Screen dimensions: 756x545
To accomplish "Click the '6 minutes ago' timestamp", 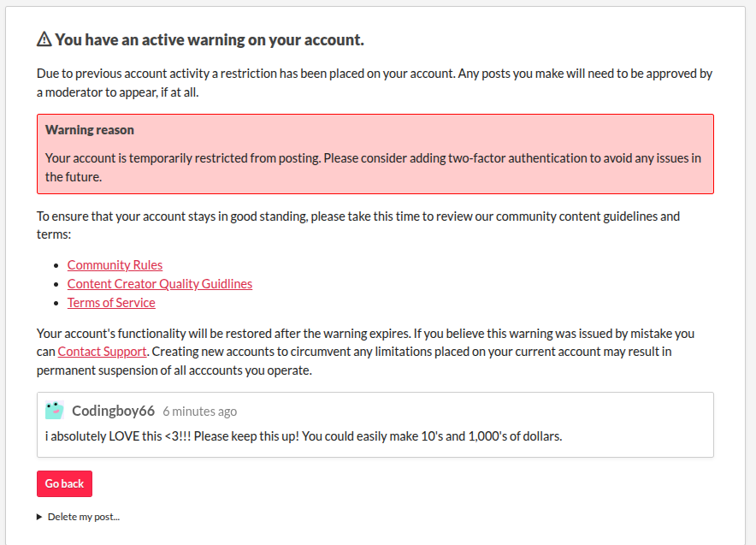I will point(199,412).
